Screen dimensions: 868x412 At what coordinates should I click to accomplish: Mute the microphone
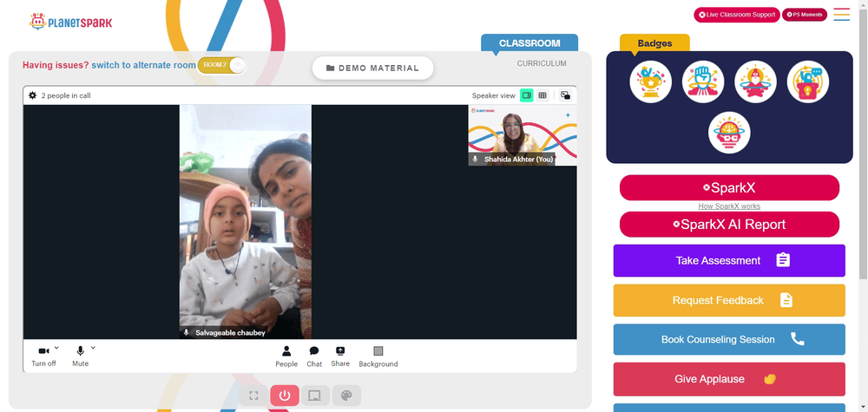point(80,356)
